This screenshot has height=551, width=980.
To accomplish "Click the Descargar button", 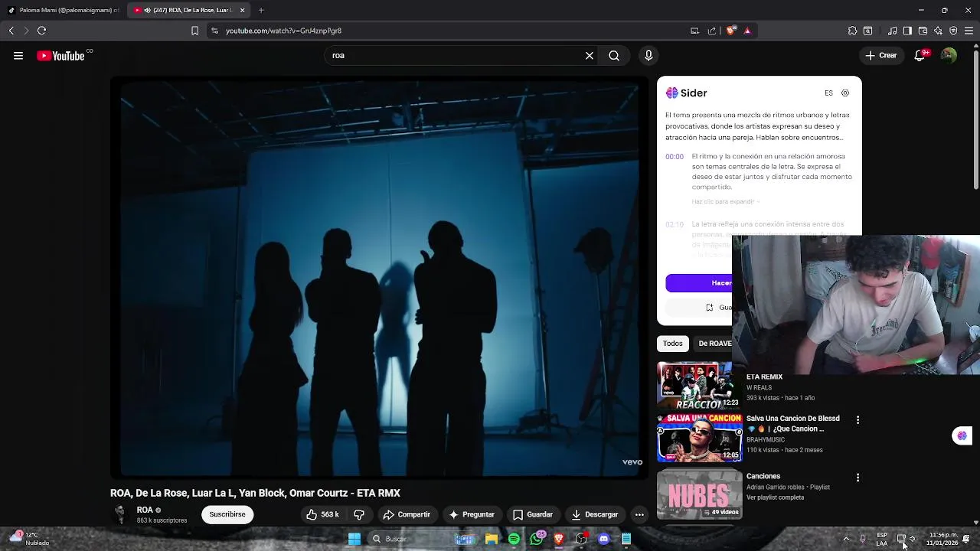I will 595,514.
